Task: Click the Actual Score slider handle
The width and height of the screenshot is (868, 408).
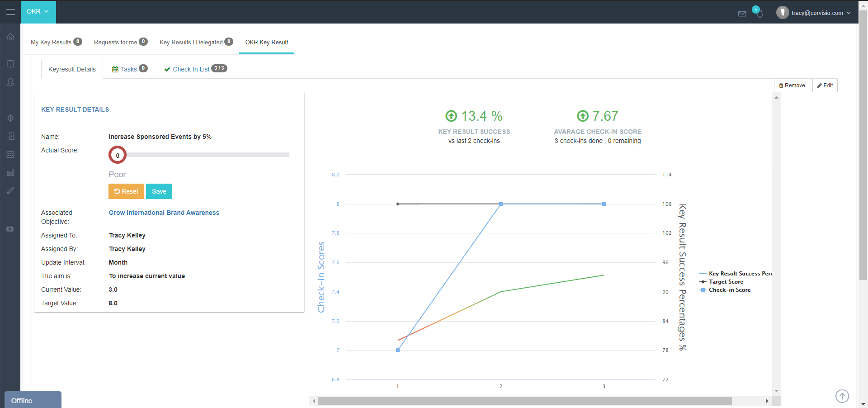Action: (118, 155)
